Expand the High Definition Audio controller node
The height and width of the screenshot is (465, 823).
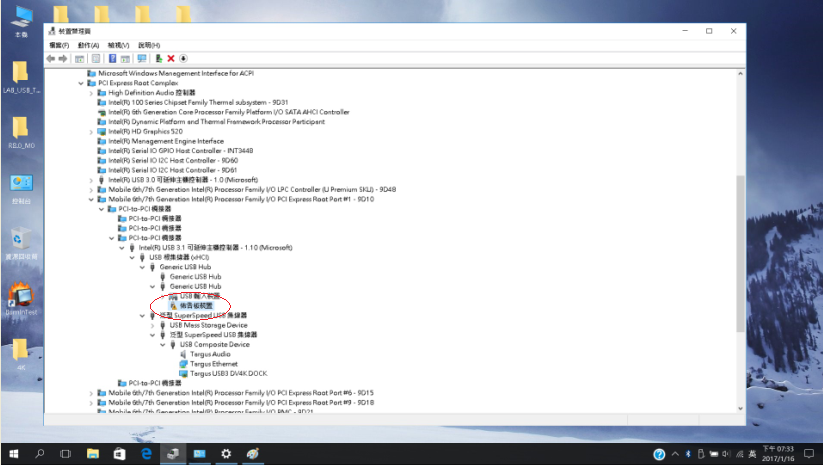(x=91, y=93)
